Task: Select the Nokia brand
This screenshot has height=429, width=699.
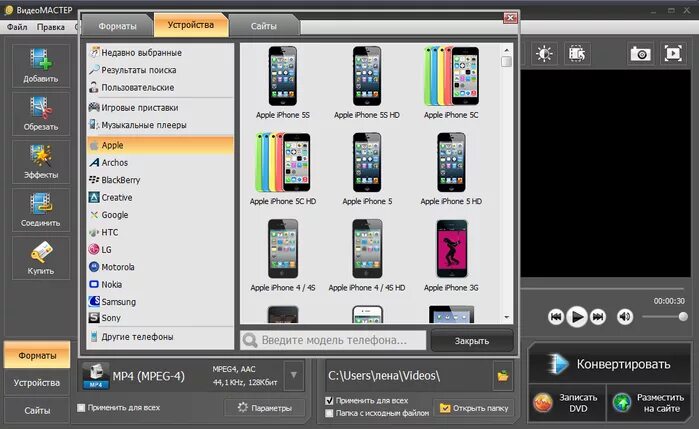Action: point(160,284)
